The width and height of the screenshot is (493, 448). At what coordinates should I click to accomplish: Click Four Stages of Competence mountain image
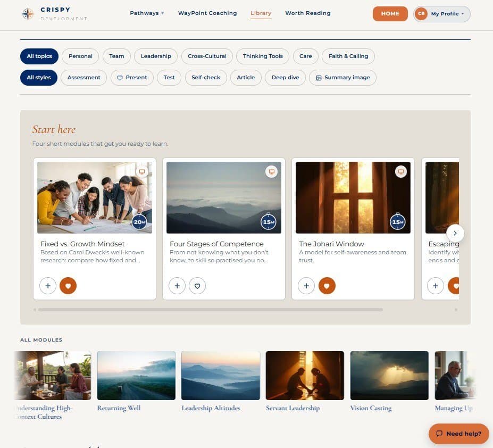coord(224,197)
